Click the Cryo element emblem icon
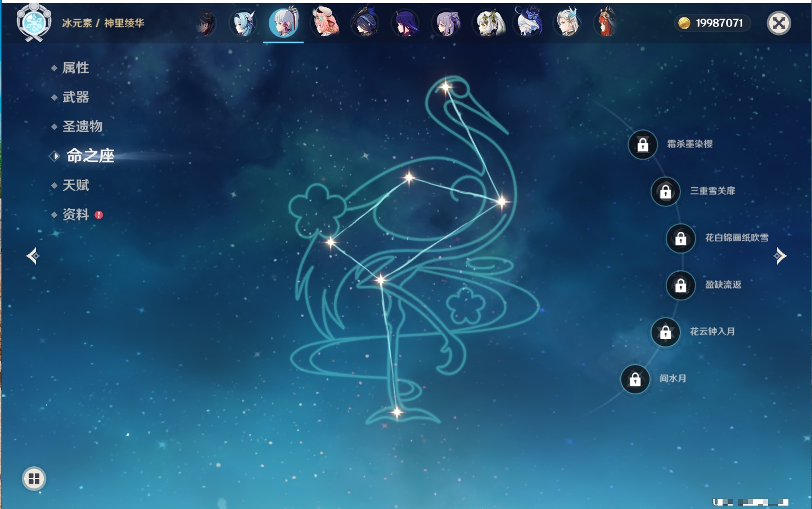Image resolution: width=812 pixels, height=509 pixels. [x=34, y=22]
